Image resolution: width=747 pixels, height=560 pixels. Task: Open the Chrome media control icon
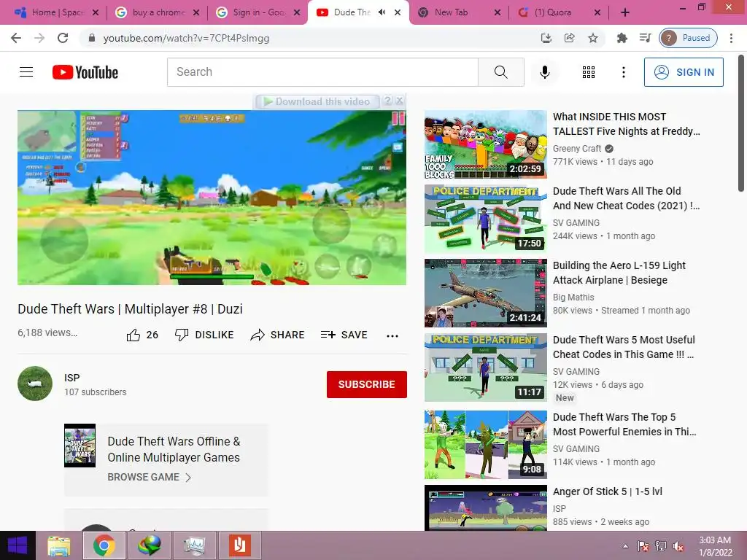[645, 38]
